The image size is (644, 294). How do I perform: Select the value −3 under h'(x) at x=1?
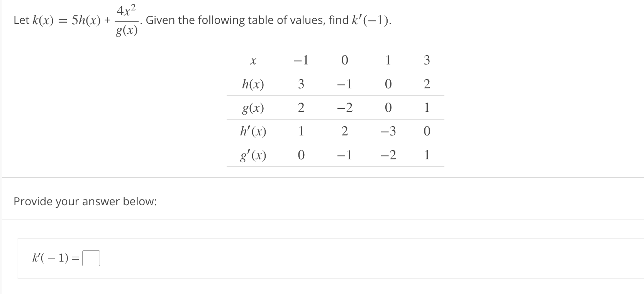[388, 132]
